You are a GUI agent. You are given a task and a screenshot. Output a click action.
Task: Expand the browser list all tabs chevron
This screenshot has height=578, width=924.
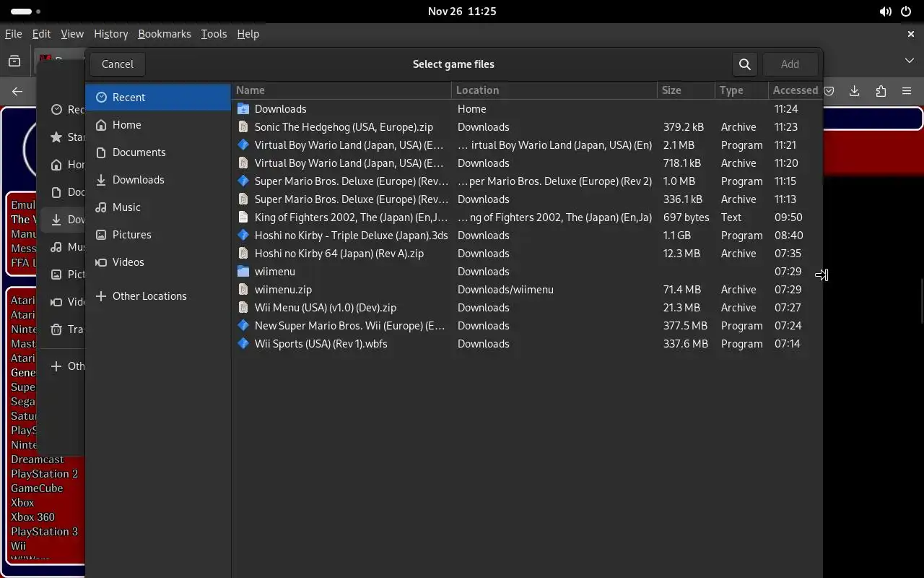pyautogui.click(x=910, y=61)
